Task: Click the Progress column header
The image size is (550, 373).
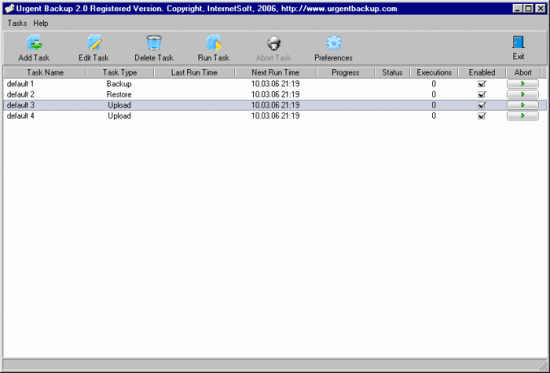Action: (x=345, y=73)
